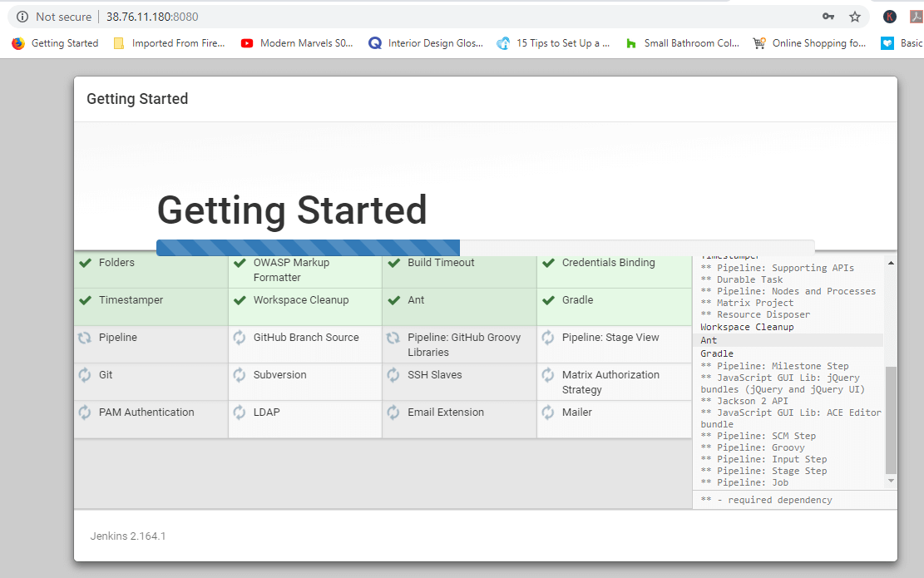Click the folder icon of Imported From Fire bookmark

(119, 43)
